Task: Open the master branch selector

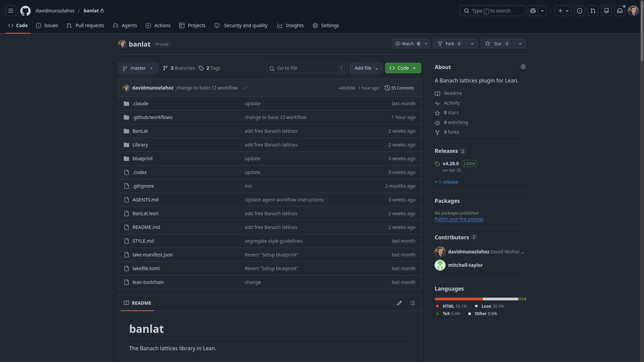Action: 138,68
